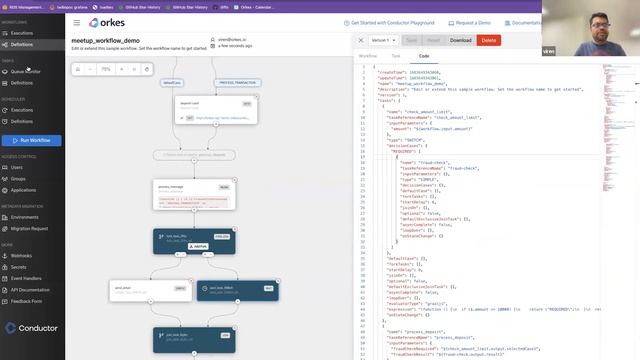Remove the HTTP task node via its X icon
This screenshot has height=360, width=640.
click(x=256, y=97)
